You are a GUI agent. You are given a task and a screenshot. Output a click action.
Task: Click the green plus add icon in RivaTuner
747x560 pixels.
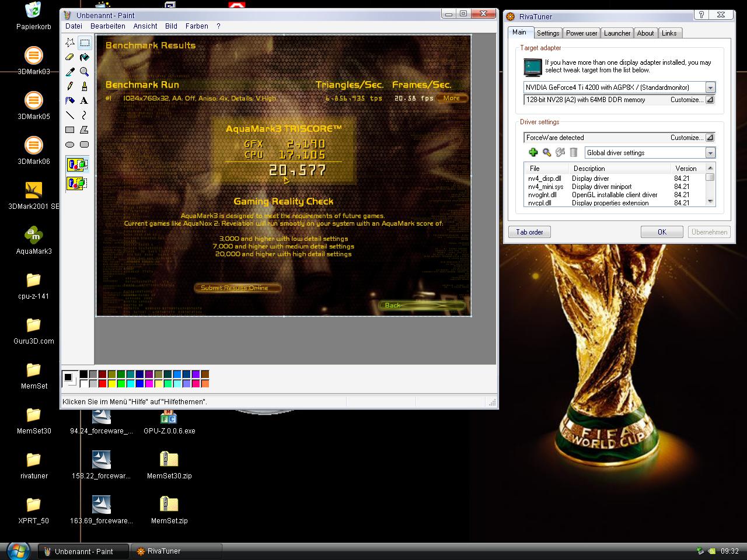533,152
